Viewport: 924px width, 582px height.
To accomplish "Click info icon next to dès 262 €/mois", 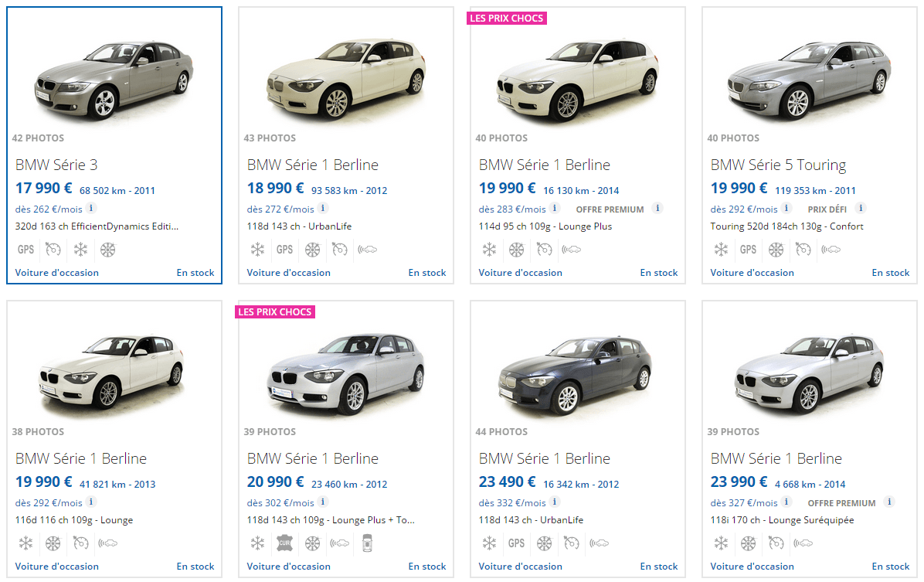I will coord(91,208).
